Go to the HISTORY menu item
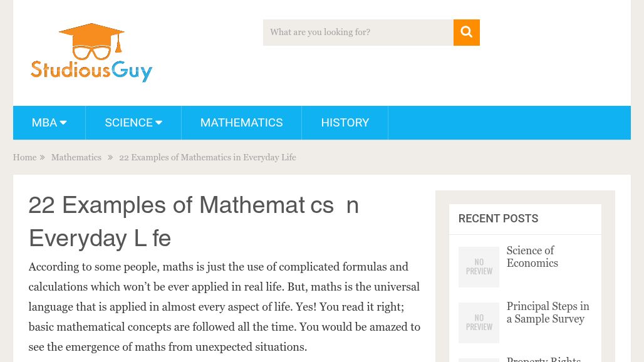644x362 pixels. (345, 123)
